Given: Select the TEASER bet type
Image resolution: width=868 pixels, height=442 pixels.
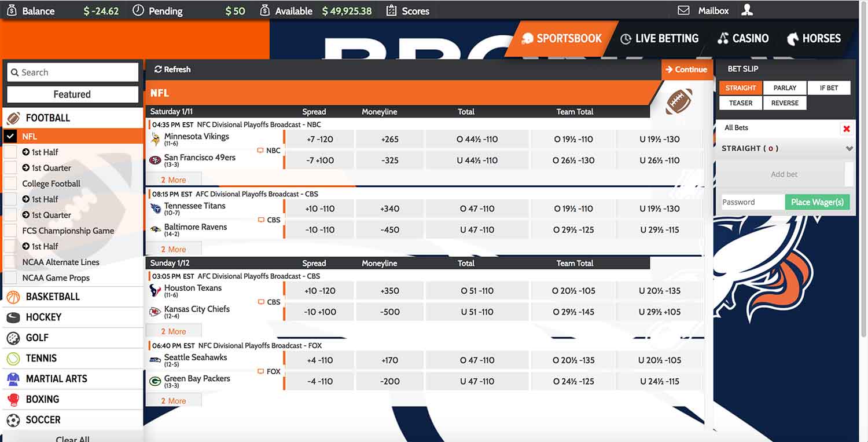Looking at the screenshot, I should point(741,103).
